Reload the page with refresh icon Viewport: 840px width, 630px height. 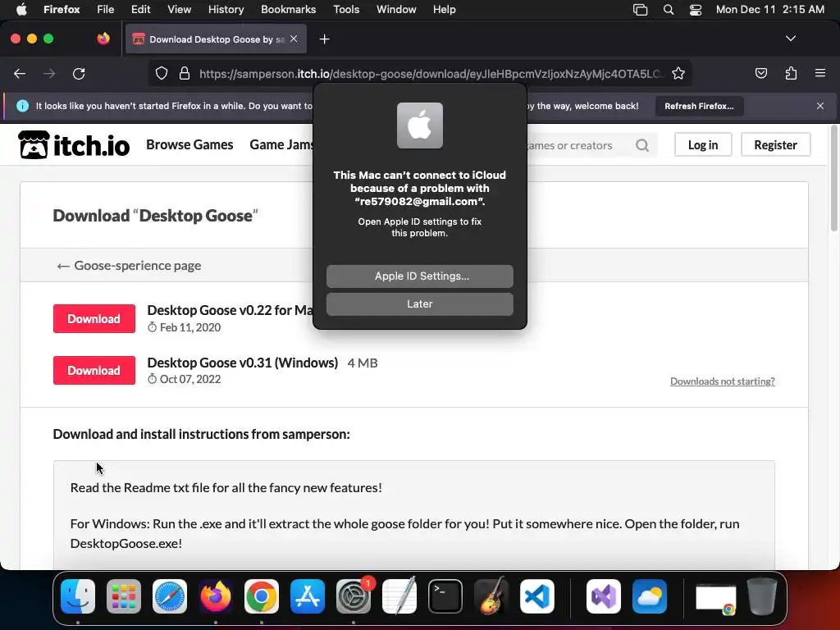coord(79,73)
